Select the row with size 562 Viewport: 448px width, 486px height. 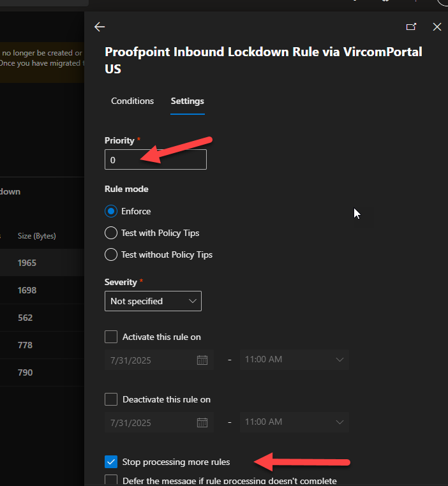(42, 318)
